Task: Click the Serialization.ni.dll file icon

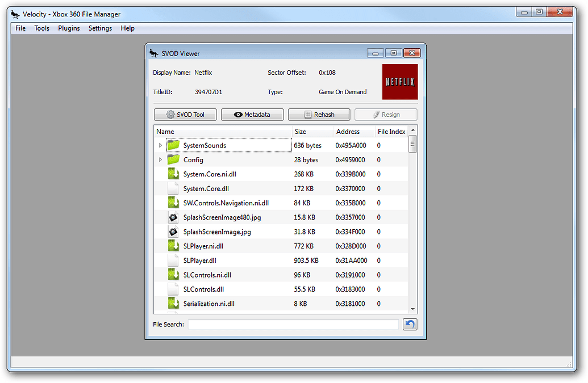Action: [173, 304]
